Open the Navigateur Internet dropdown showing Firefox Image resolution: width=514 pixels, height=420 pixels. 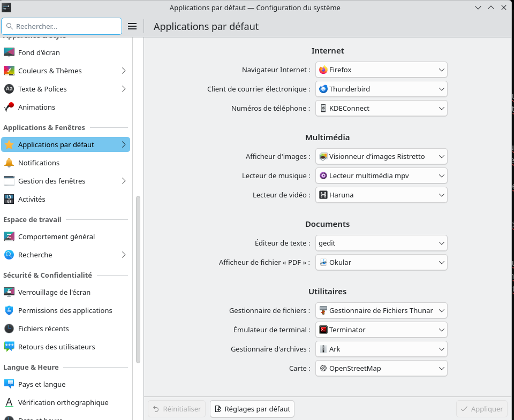(381, 70)
